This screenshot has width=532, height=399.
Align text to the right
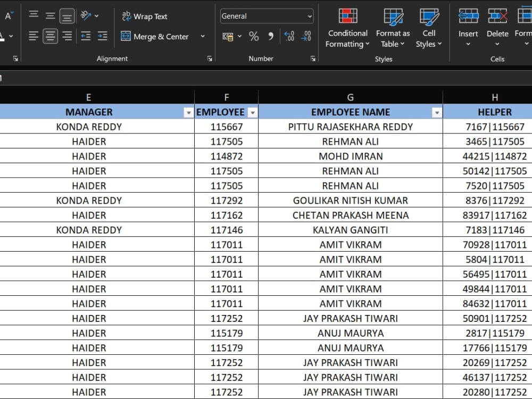(x=67, y=36)
